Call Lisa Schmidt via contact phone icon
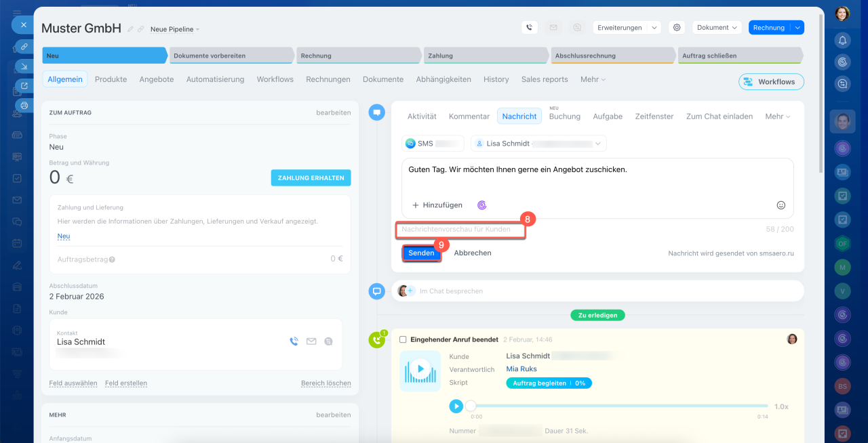 pos(294,341)
